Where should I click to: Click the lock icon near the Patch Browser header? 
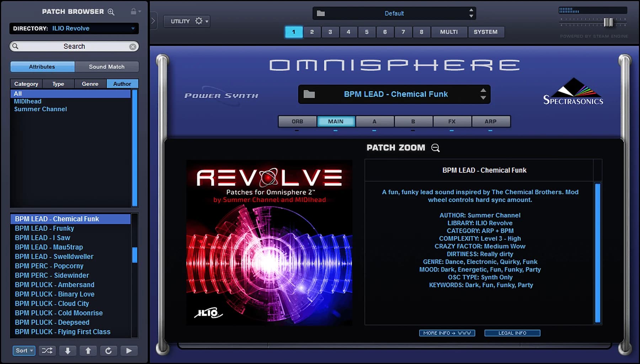point(133,11)
